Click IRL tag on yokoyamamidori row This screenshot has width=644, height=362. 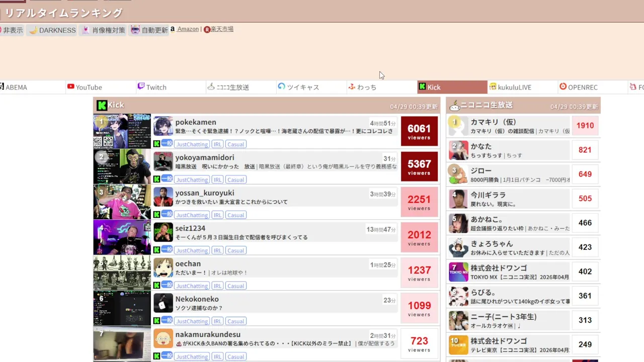coord(217,179)
